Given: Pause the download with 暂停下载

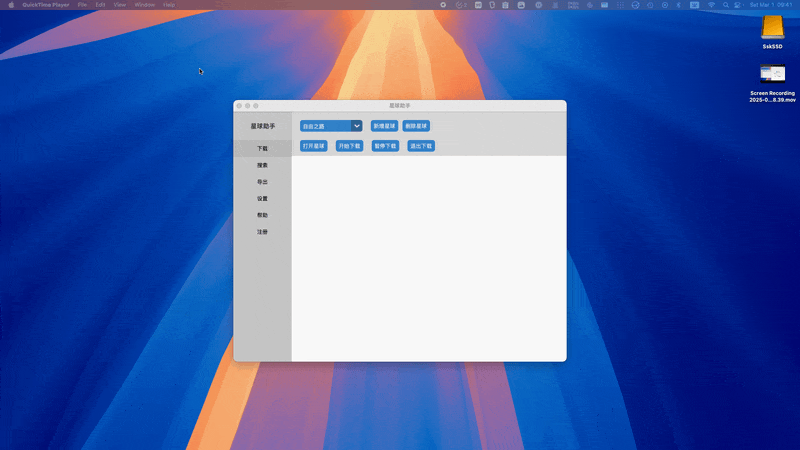Looking at the screenshot, I should [x=385, y=146].
